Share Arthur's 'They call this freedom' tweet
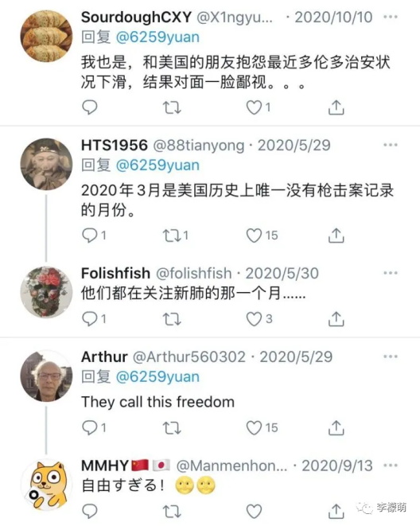420x526 pixels. pos(336,427)
